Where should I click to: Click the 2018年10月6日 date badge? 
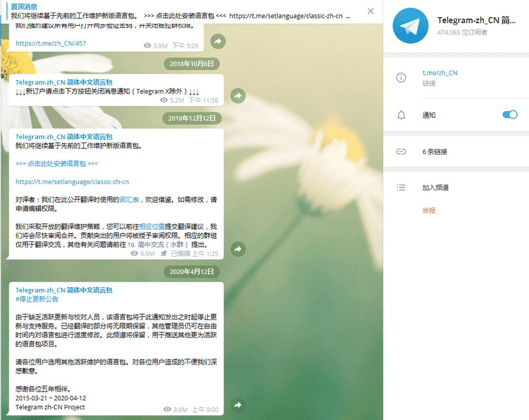click(192, 63)
